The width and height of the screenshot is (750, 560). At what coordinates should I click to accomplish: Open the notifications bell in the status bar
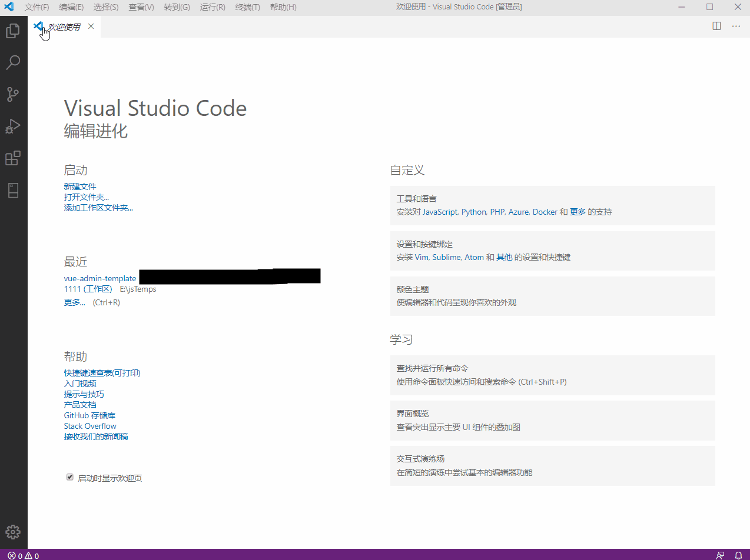pos(739,555)
